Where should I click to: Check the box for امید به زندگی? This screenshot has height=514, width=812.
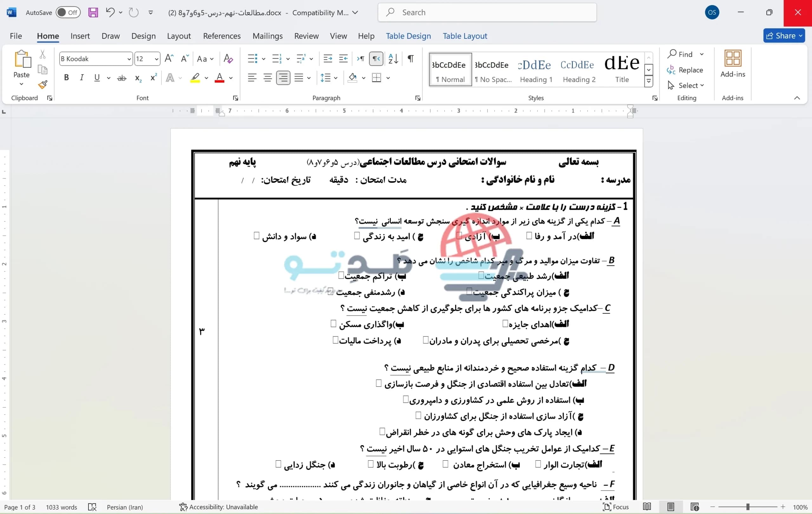pyautogui.click(x=357, y=235)
